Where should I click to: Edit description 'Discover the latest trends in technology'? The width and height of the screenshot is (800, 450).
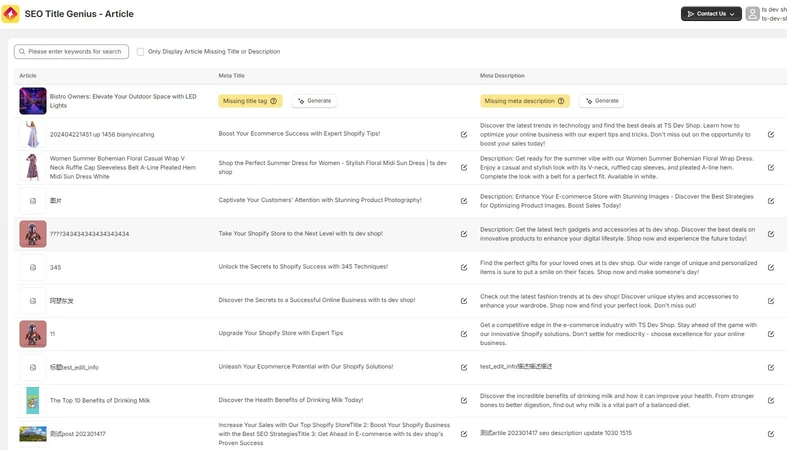point(770,134)
